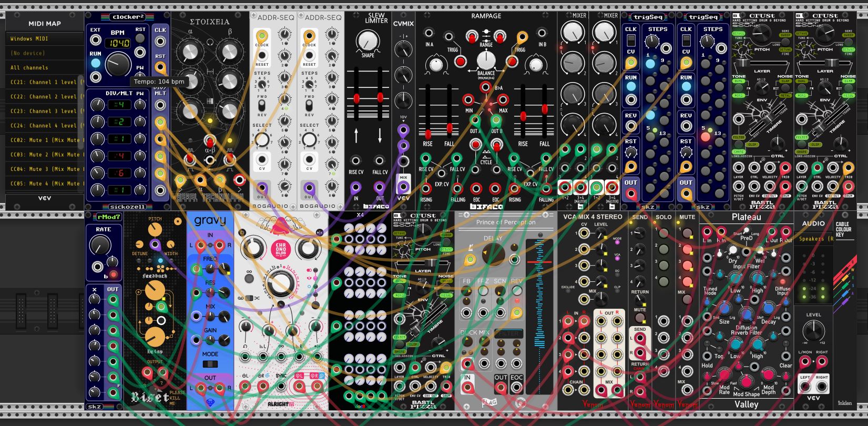The image size is (868, 426).
Task: Click the CV jack on the right ADDR-SEQ
Action: pos(309,160)
